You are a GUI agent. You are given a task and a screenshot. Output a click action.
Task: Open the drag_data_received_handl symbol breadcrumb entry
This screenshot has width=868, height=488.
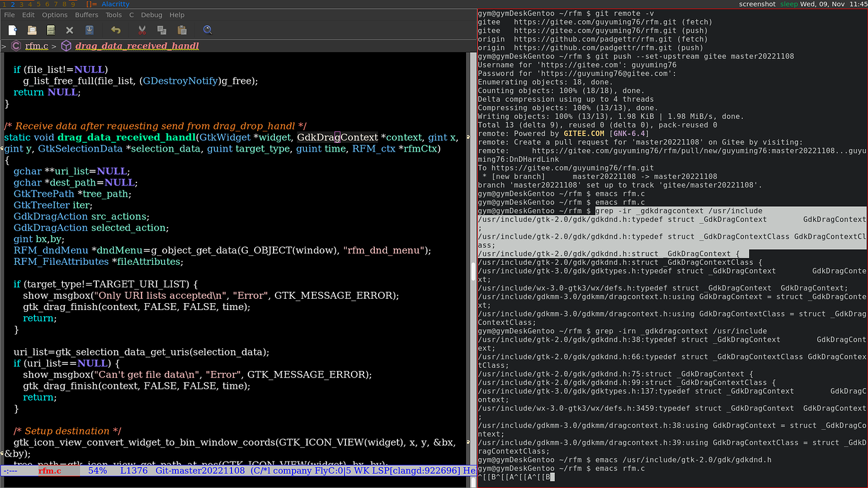click(137, 45)
